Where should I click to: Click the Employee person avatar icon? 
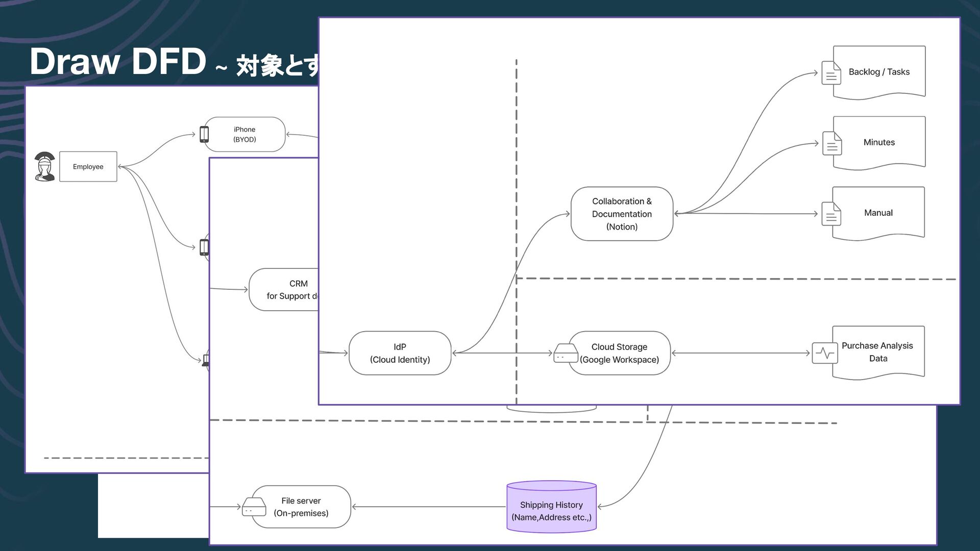[45, 166]
